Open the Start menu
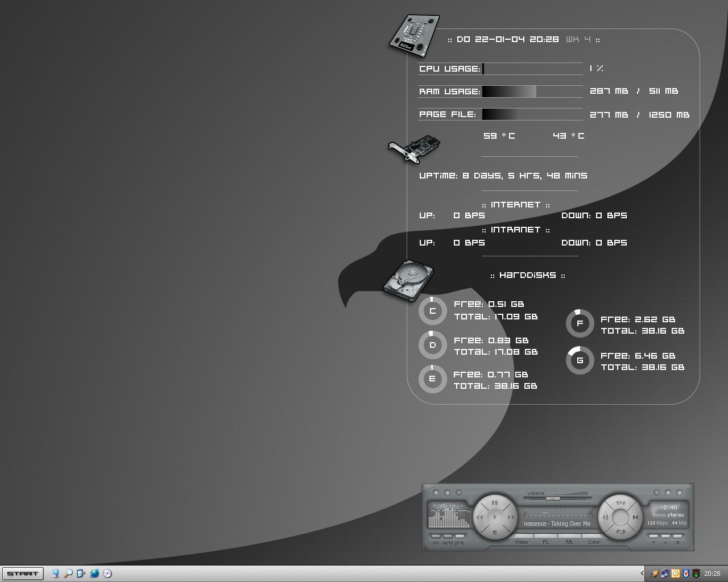Screen dimensions: 728x582 [23, 573]
